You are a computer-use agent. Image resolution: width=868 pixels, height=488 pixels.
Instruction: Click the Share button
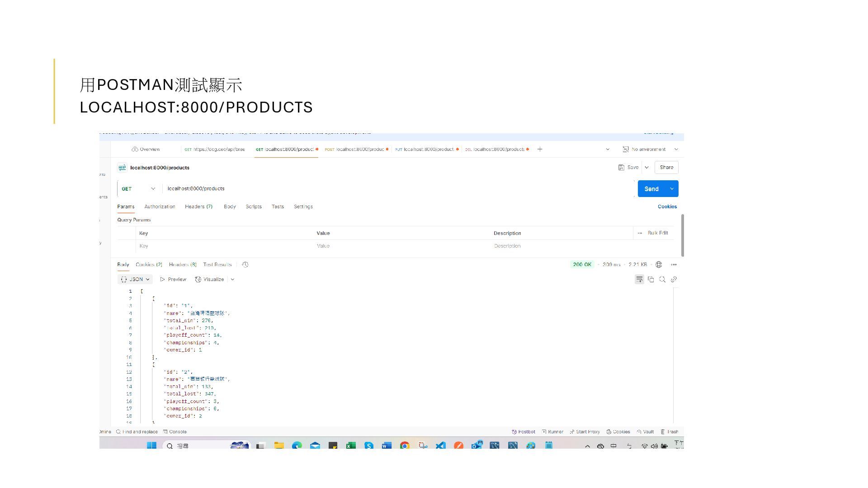[x=666, y=167]
